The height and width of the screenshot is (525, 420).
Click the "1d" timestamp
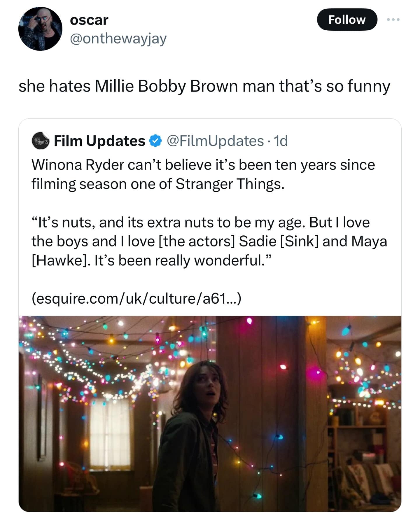[x=281, y=141]
